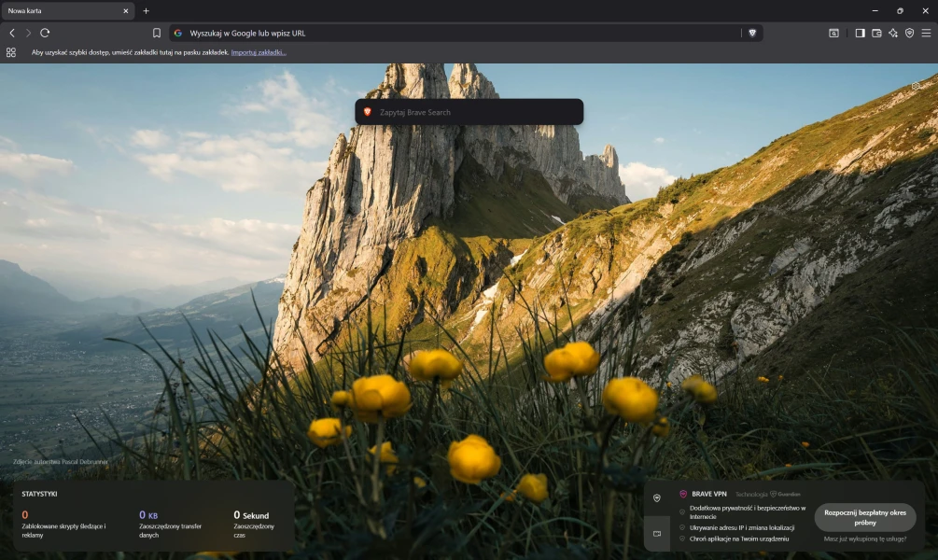Open new tab page customize settings gear
Viewport: 938px width, 560px height.
pos(916,87)
